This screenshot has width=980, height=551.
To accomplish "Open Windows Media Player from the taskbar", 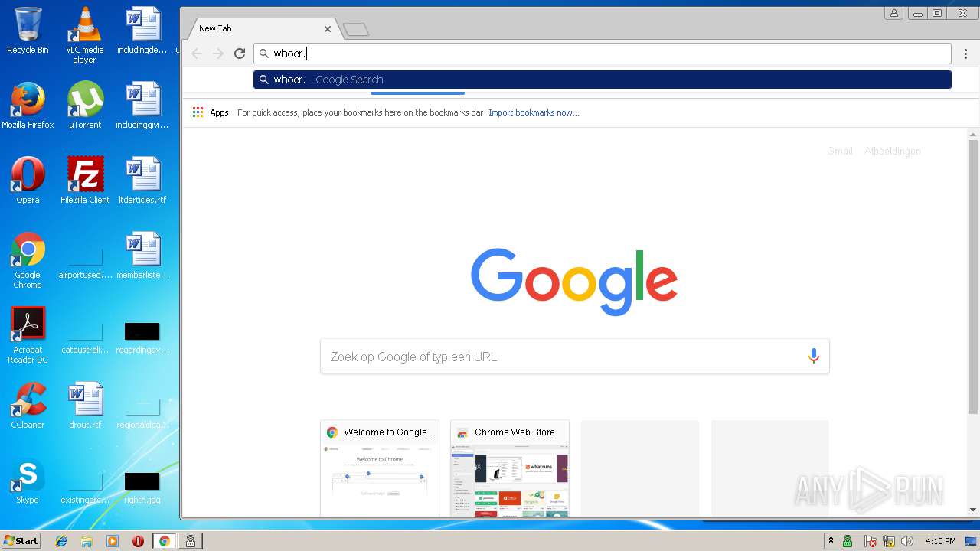I will coord(112,541).
